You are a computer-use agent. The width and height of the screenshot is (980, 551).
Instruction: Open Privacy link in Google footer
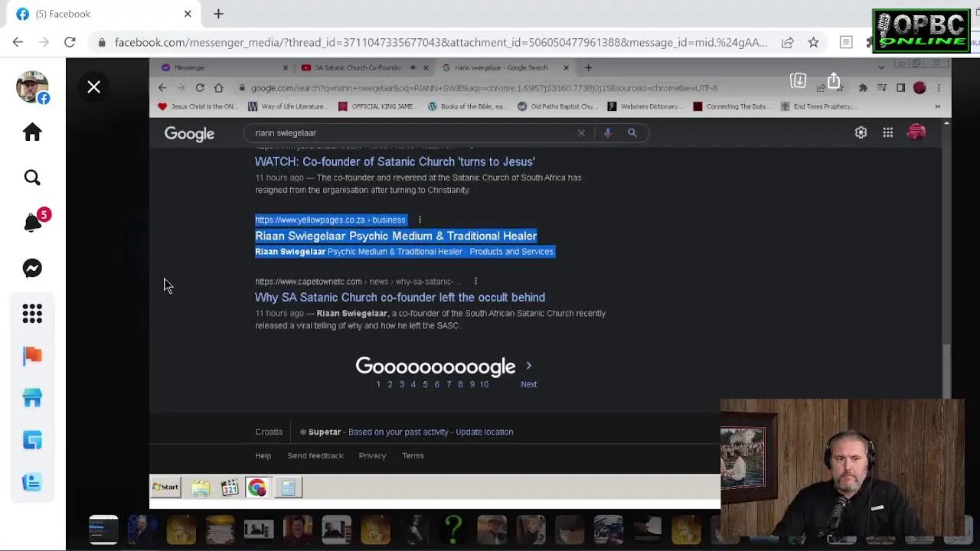372,455
